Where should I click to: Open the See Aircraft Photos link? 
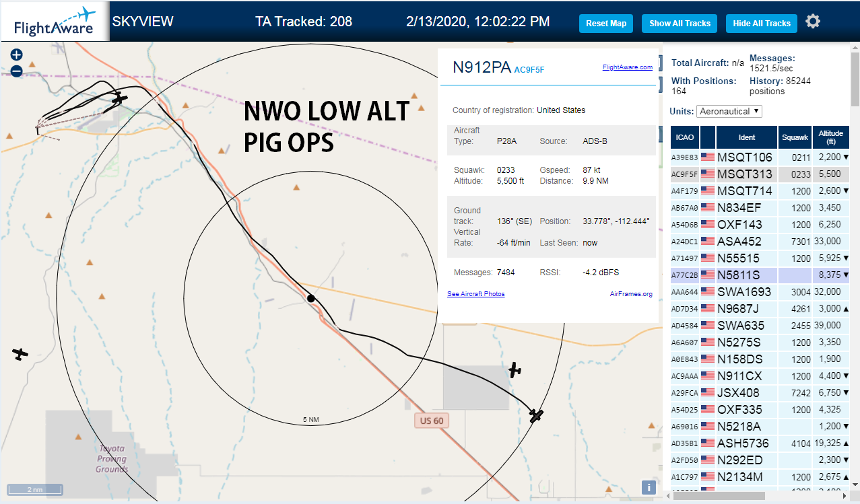pos(475,293)
